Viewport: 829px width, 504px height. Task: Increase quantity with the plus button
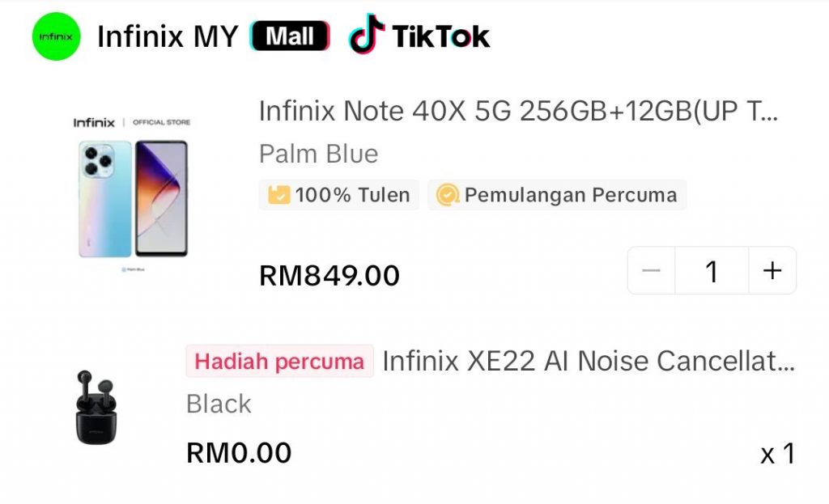772,270
